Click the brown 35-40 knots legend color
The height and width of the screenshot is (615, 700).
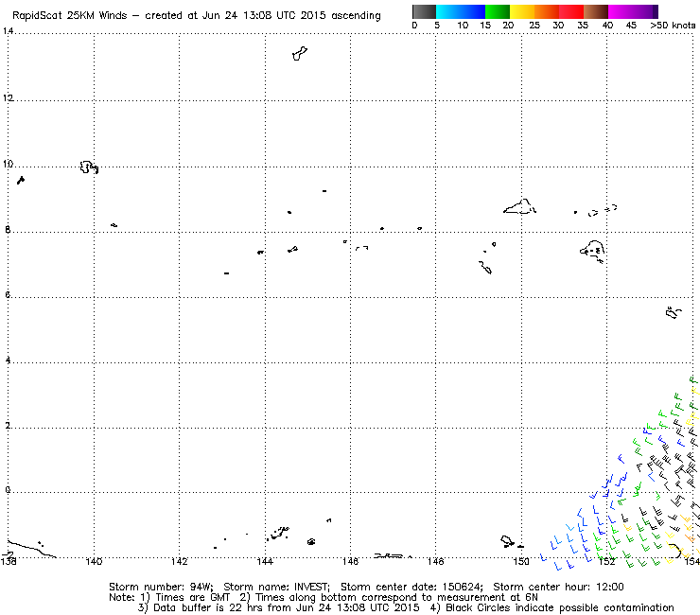[596, 11]
